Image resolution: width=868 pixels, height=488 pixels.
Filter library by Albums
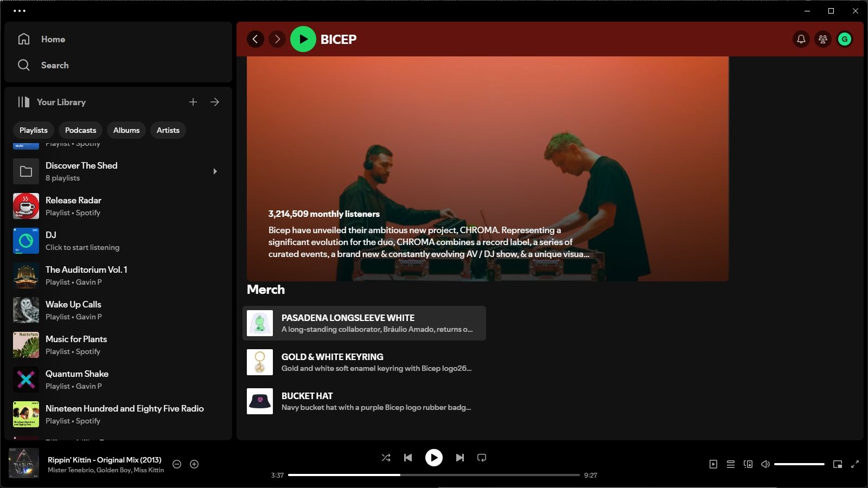(126, 130)
